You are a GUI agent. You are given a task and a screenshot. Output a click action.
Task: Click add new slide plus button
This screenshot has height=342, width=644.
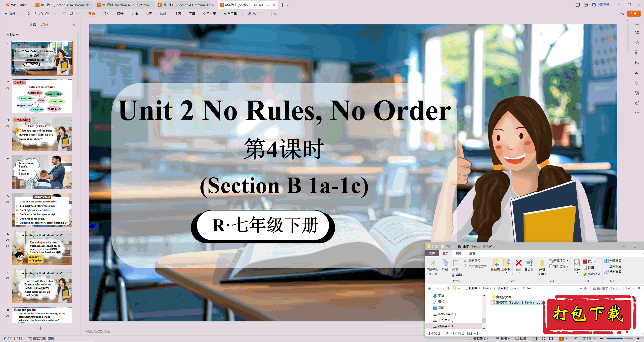point(40,328)
